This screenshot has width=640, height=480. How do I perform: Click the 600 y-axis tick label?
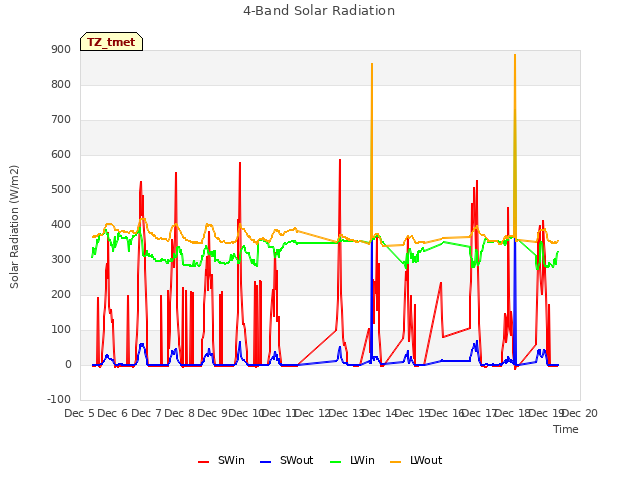(x=61, y=155)
